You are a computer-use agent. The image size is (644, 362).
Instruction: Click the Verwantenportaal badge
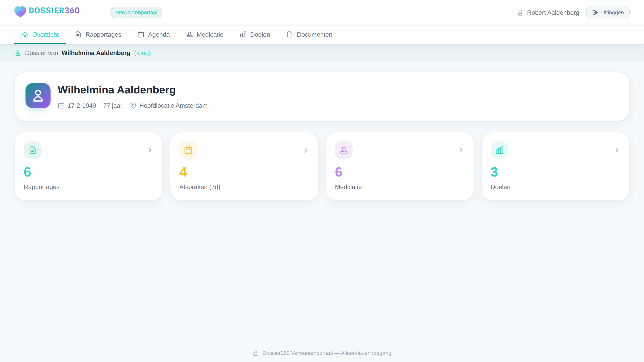(136, 13)
